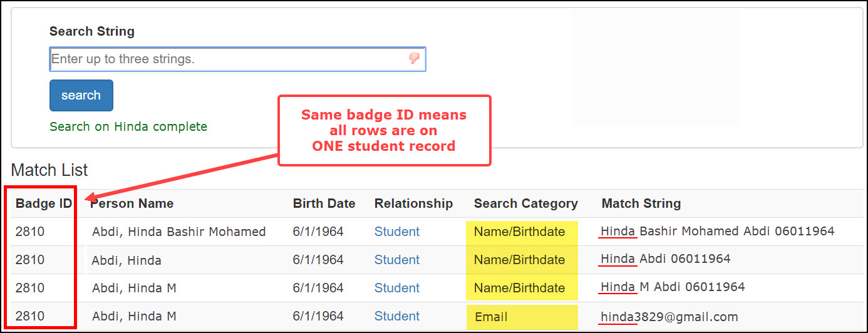Click the Search Category column header
868x333 pixels.
[525, 203]
